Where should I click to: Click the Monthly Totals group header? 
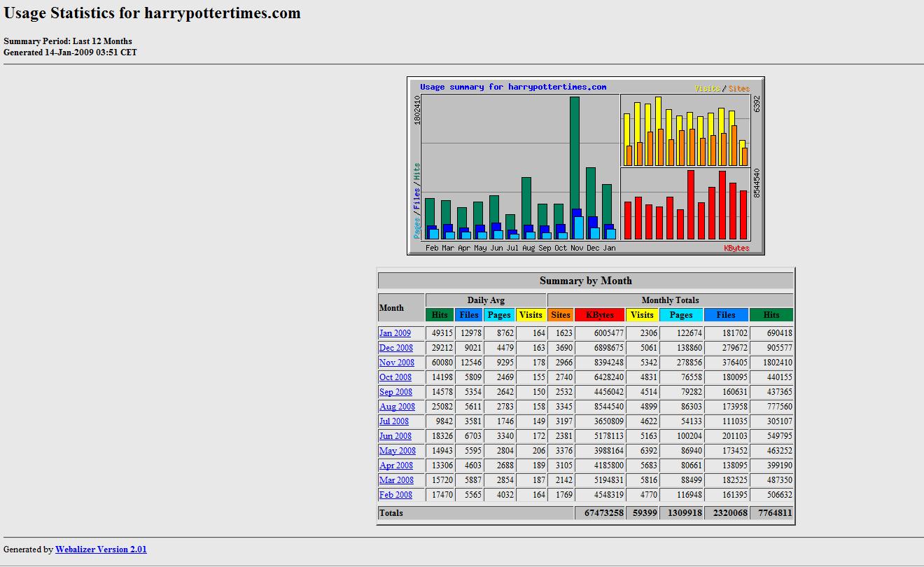tap(670, 300)
